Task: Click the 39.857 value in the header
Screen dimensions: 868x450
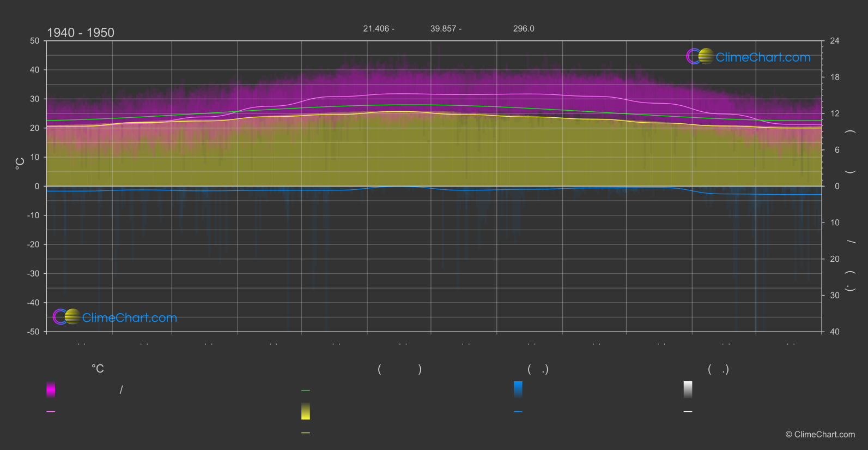Action: pyautogui.click(x=443, y=28)
